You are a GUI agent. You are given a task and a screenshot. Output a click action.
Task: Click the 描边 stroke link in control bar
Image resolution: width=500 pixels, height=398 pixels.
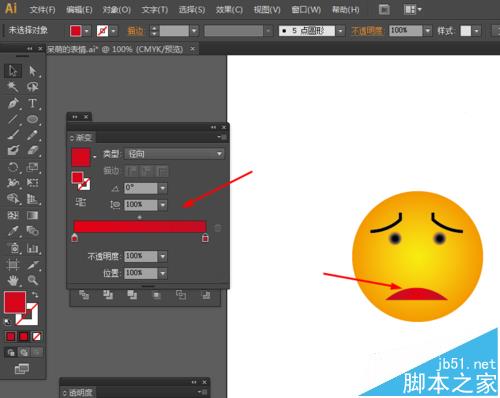pos(135,32)
